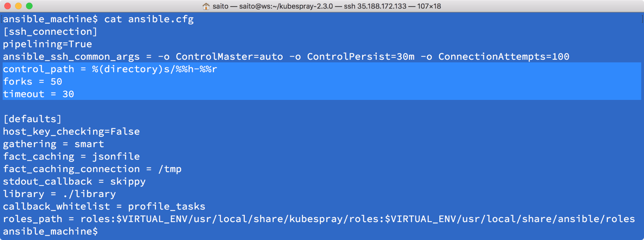644x240 pixels.
Task: Click the highlighted timeout = 30 line
Action: (x=38, y=94)
